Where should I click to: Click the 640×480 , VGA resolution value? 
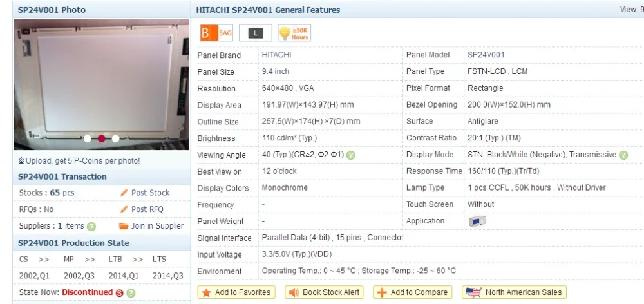point(288,88)
